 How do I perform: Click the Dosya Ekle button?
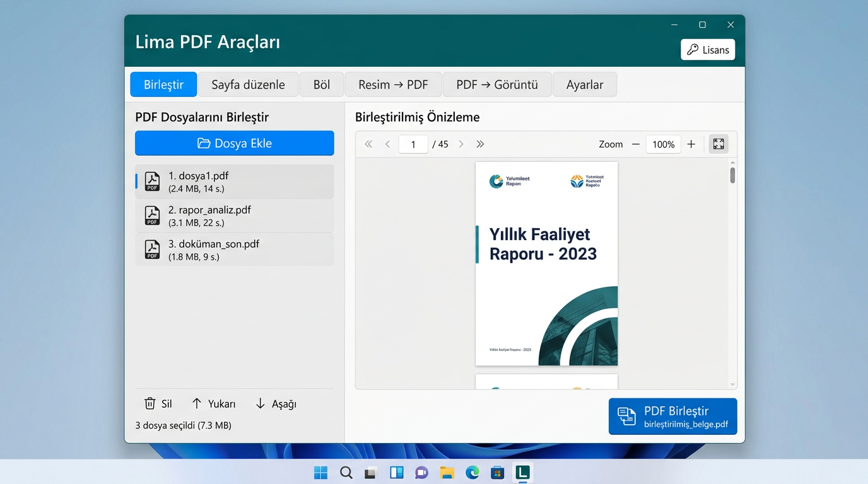tap(235, 143)
